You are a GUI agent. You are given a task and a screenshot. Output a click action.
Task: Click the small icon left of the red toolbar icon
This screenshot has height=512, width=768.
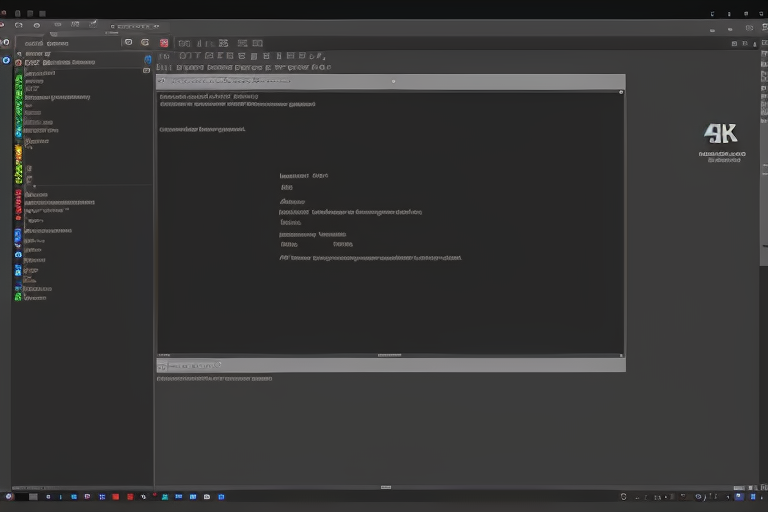tap(146, 43)
